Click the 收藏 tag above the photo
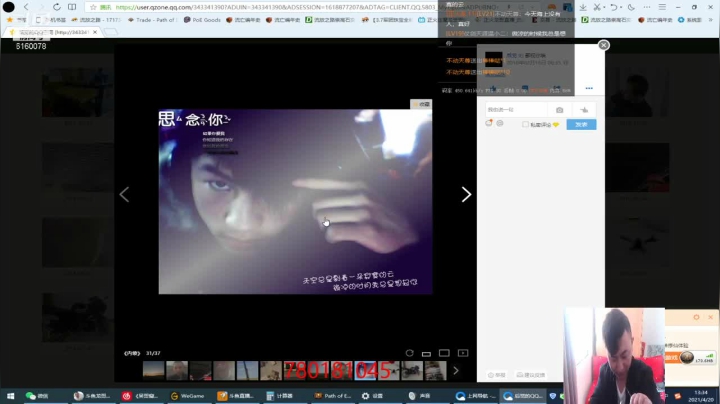Image resolution: width=720 pixels, height=404 pixels. [421, 104]
